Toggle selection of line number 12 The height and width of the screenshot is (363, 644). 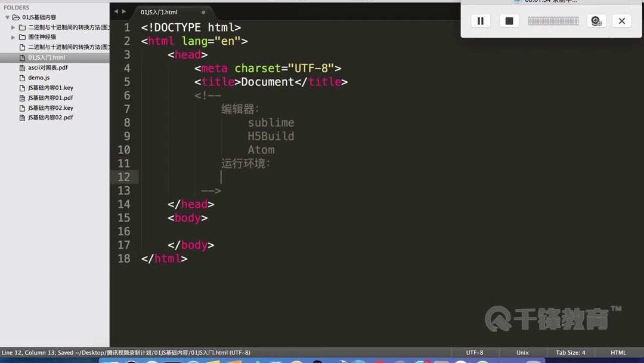pyautogui.click(x=124, y=177)
